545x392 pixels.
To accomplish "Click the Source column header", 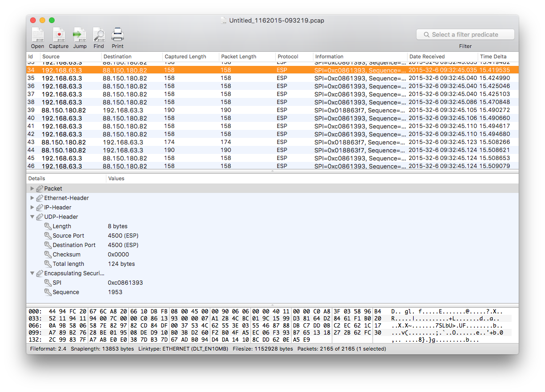I will (x=51, y=56).
